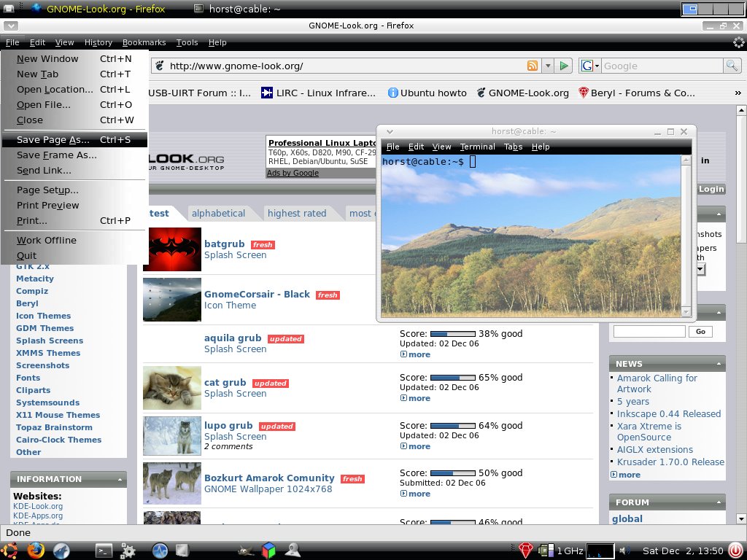The height and width of the screenshot is (560, 747).
Task: Open the Inkscape 0.44 Released news link
Action: pyautogui.click(x=669, y=414)
